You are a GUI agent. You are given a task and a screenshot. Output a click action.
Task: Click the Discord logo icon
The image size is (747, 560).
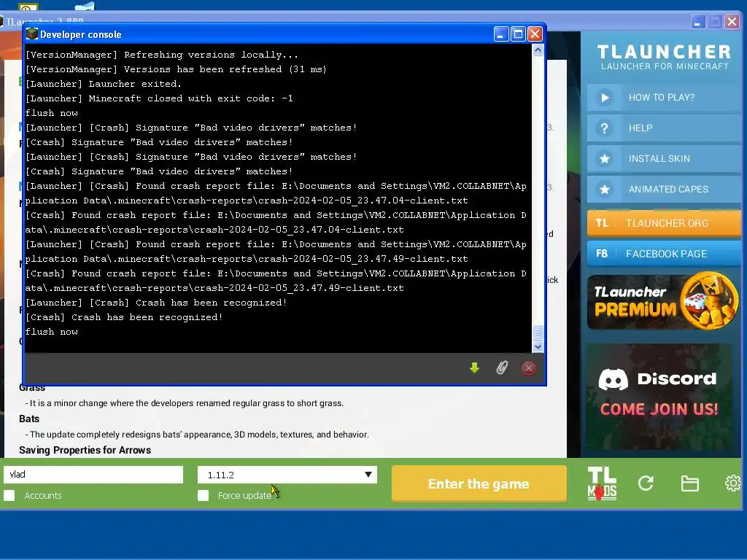(613, 379)
